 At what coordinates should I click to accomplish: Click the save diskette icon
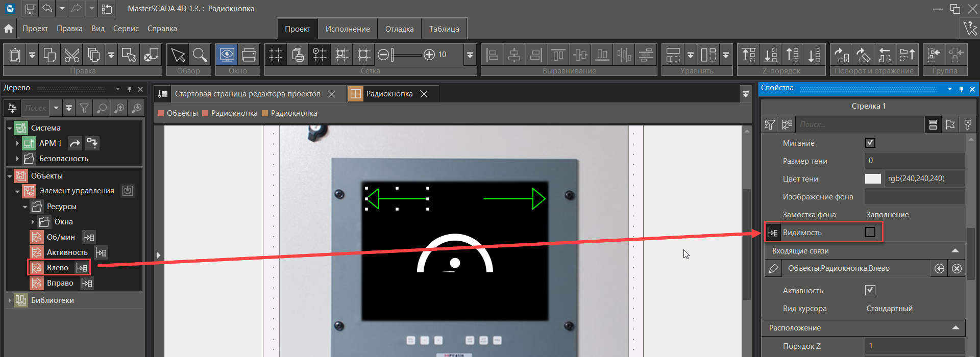pyautogui.click(x=30, y=9)
